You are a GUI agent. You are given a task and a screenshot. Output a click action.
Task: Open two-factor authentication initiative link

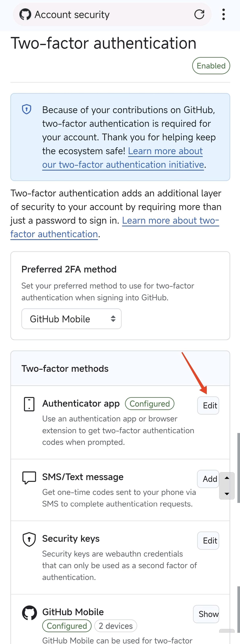123,165
